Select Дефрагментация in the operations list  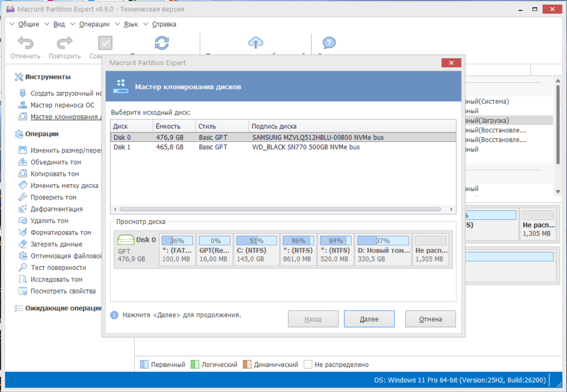pyautogui.click(x=56, y=209)
